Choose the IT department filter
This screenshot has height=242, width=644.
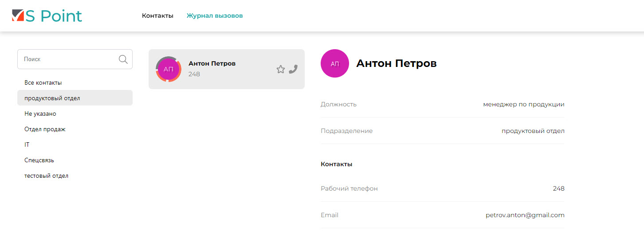click(27, 145)
